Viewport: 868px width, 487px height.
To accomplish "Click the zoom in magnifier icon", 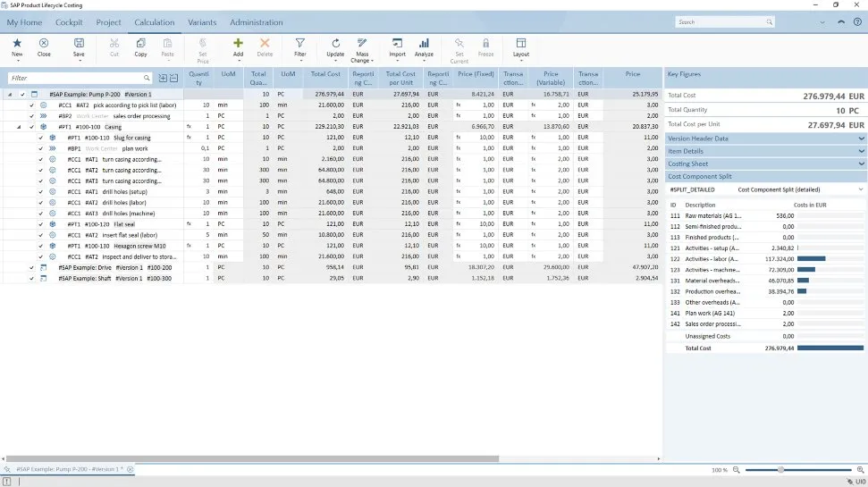I will 860,470.
